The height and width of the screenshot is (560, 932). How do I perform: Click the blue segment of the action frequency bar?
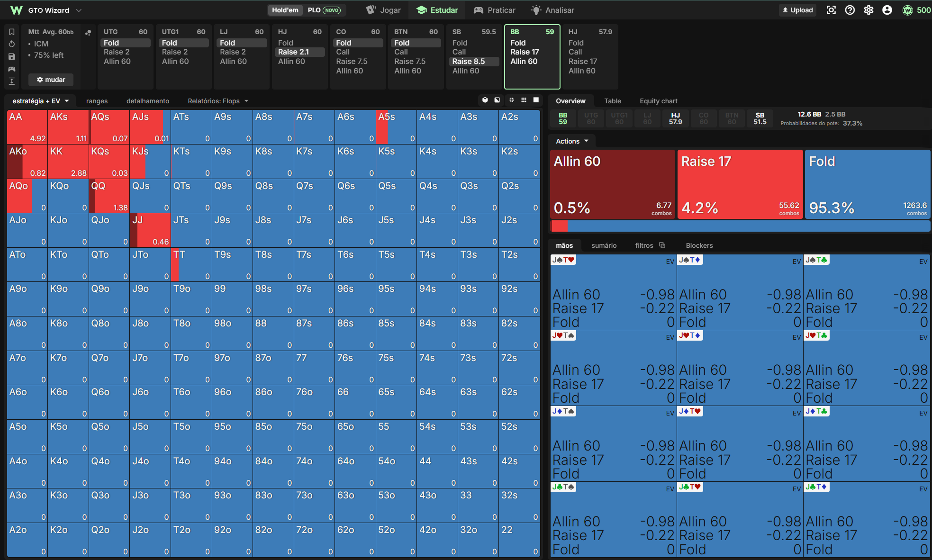point(749,226)
